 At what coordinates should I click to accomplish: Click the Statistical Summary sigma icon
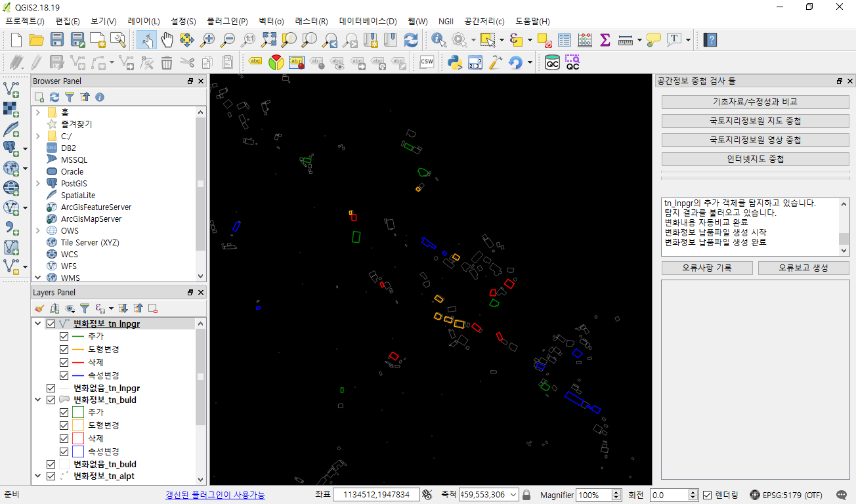pos(605,40)
